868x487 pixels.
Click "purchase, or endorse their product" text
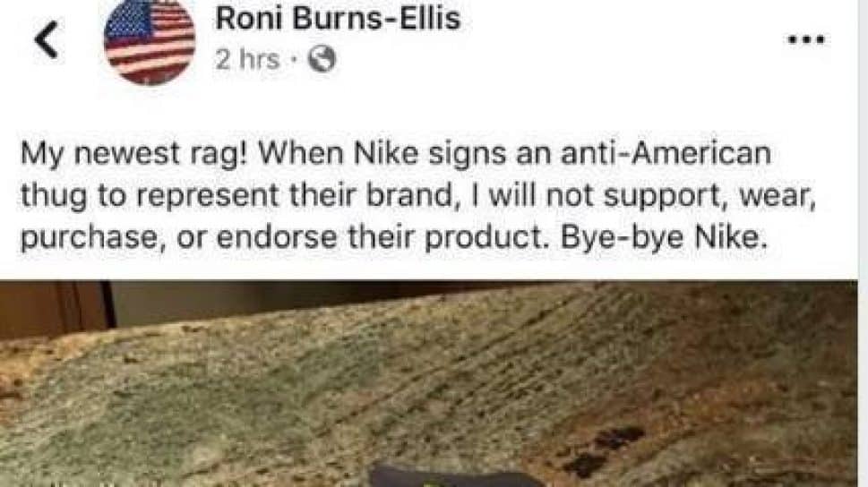283,238
